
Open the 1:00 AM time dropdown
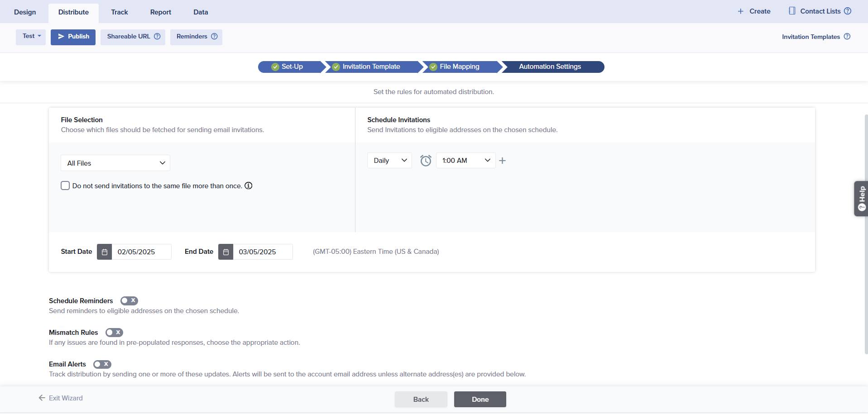tap(465, 161)
